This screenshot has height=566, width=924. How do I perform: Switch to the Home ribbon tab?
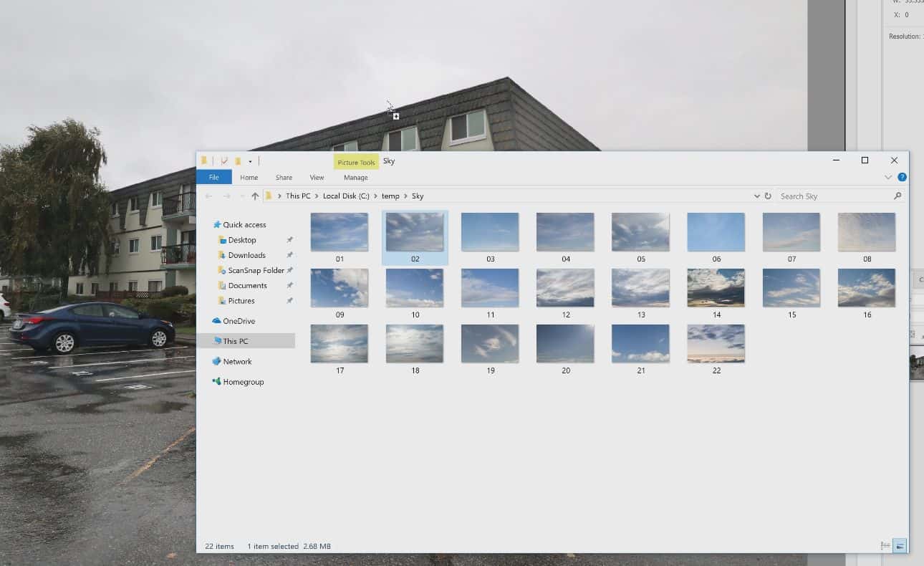(249, 177)
